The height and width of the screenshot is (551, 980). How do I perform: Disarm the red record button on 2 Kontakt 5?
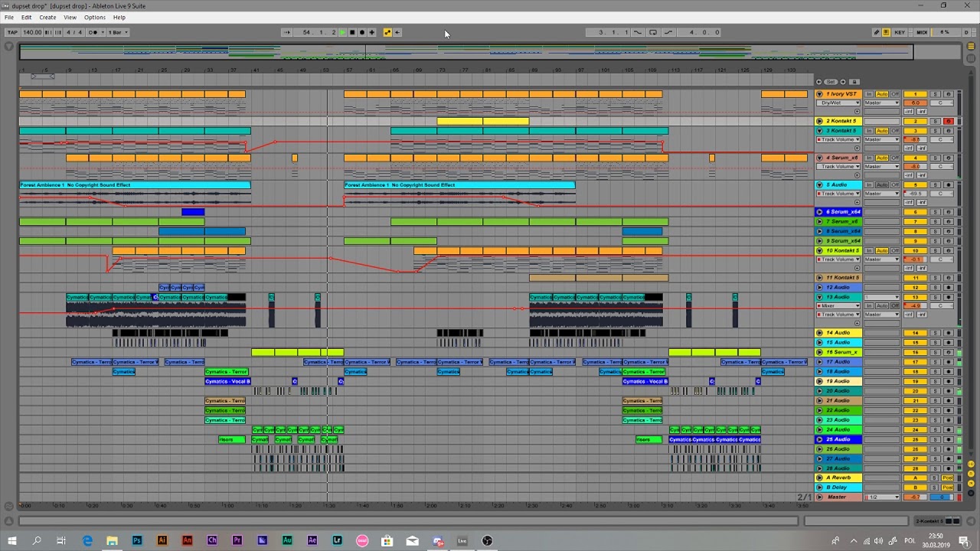coord(948,121)
